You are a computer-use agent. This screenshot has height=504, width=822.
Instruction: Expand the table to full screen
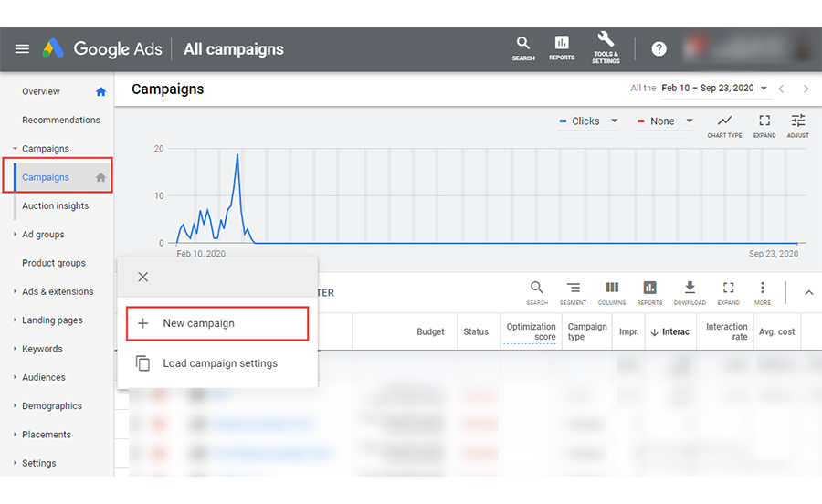pyautogui.click(x=729, y=293)
